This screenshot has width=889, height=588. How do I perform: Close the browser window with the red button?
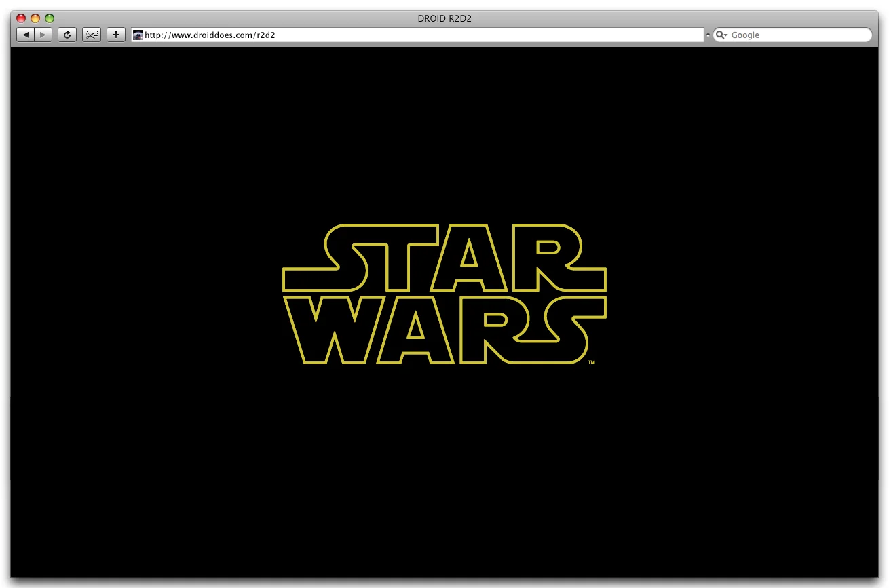coord(21,18)
